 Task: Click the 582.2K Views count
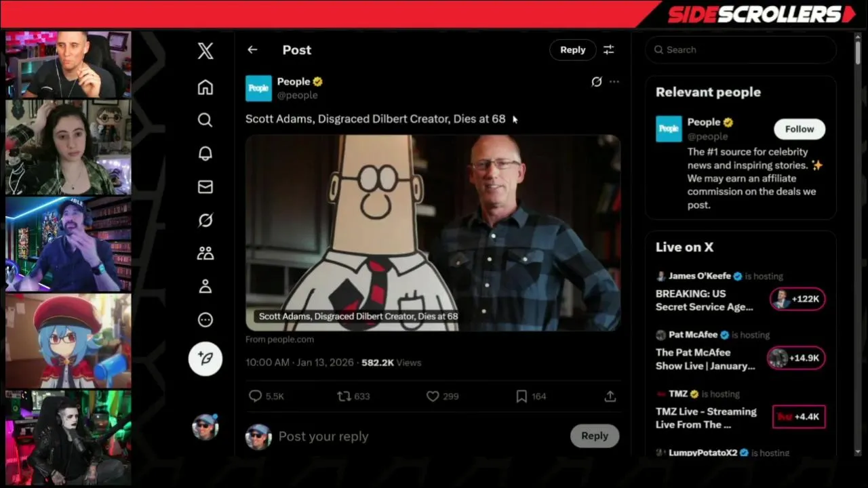[391, 363]
